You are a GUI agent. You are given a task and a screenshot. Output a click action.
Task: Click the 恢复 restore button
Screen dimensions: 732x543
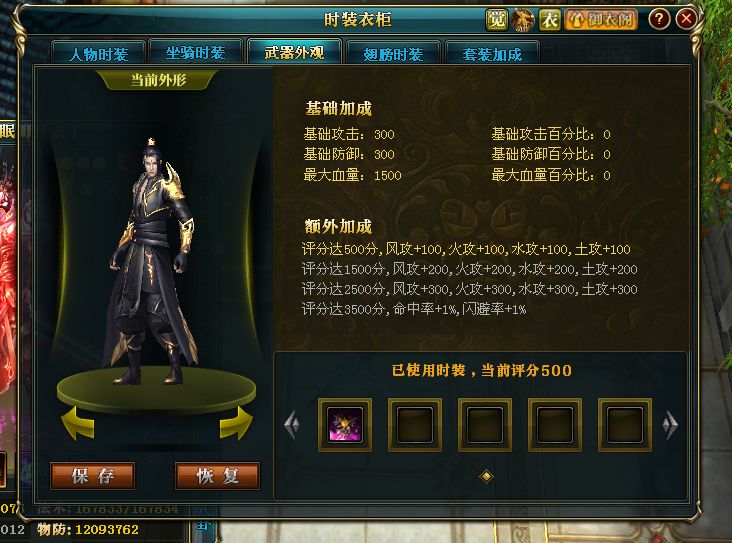coord(217,476)
